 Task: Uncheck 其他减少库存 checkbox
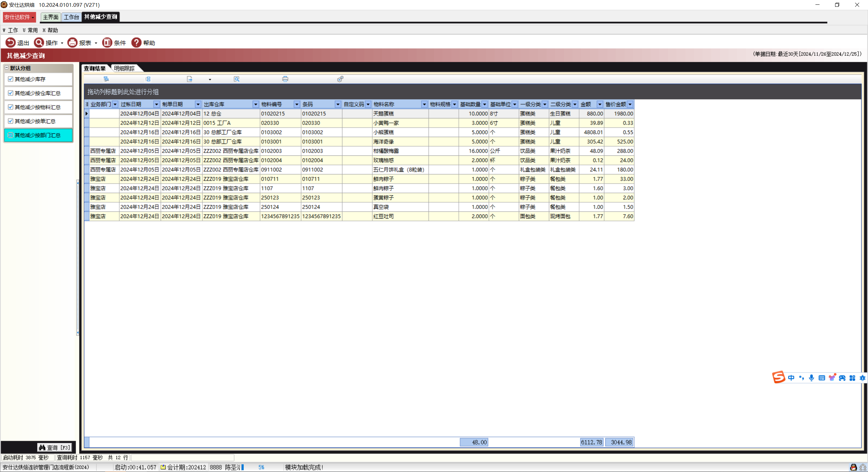pos(11,79)
